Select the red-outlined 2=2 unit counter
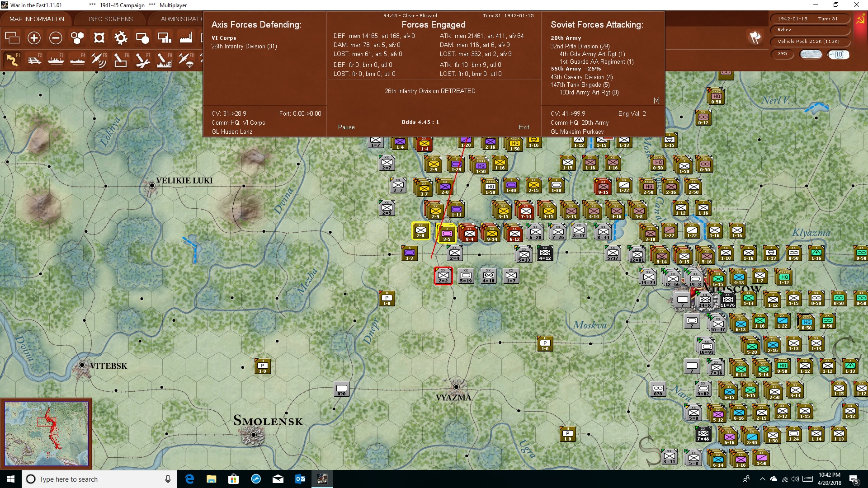 pyautogui.click(x=443, y=276)
